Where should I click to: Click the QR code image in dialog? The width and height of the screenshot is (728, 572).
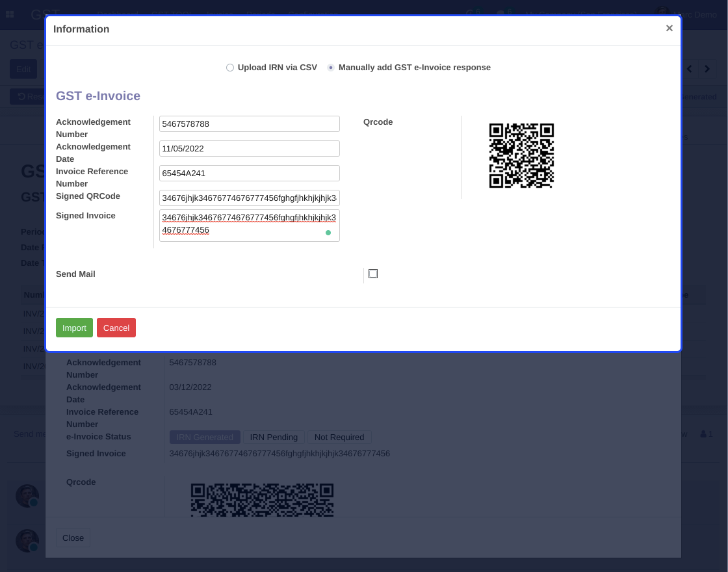[521, 155]
